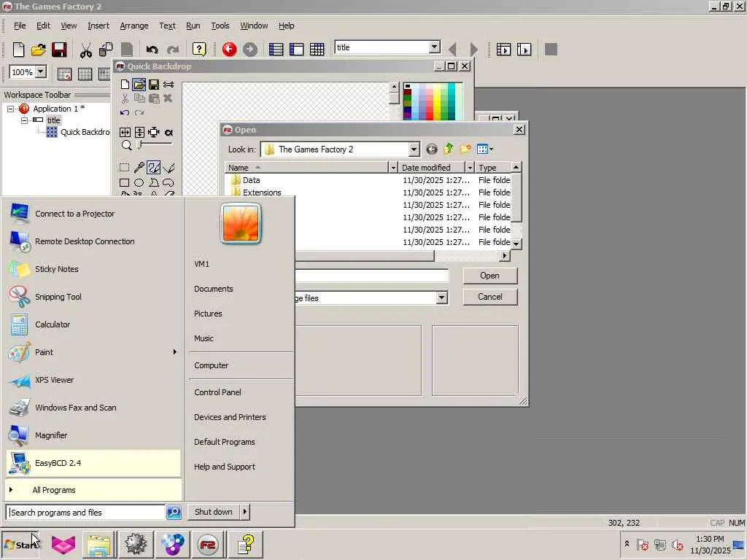The image size is (747, 560).
Task: Click the zoom slider handle in Quick Backdrop
Action: [139, 145]
